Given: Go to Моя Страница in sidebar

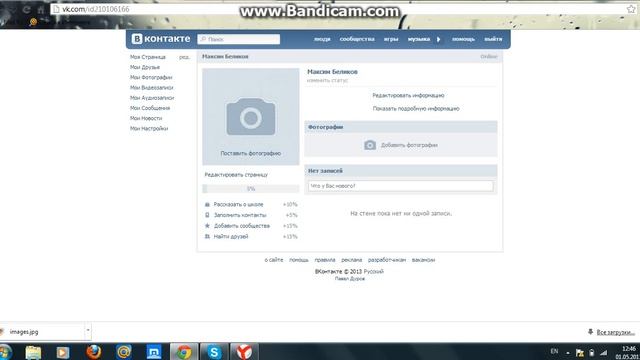Looking at the screenshot, I should [148, 57].
